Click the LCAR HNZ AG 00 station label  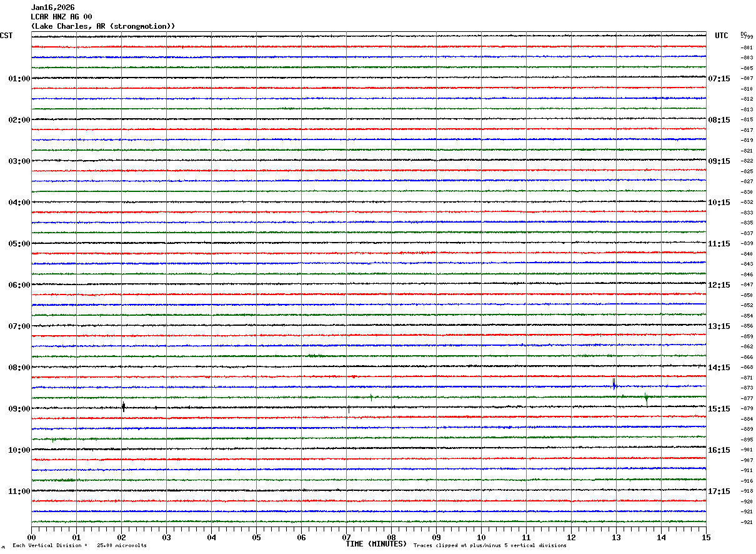[x=61, y=17]
